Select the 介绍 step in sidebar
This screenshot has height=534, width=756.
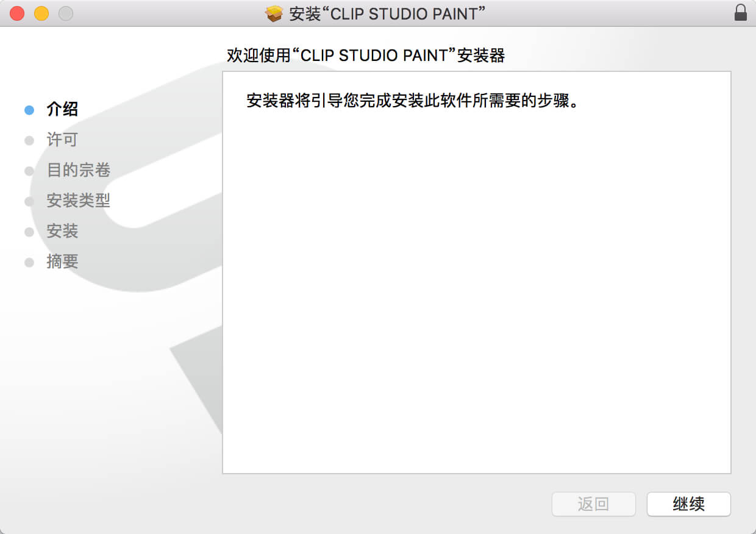coord(62,109)
